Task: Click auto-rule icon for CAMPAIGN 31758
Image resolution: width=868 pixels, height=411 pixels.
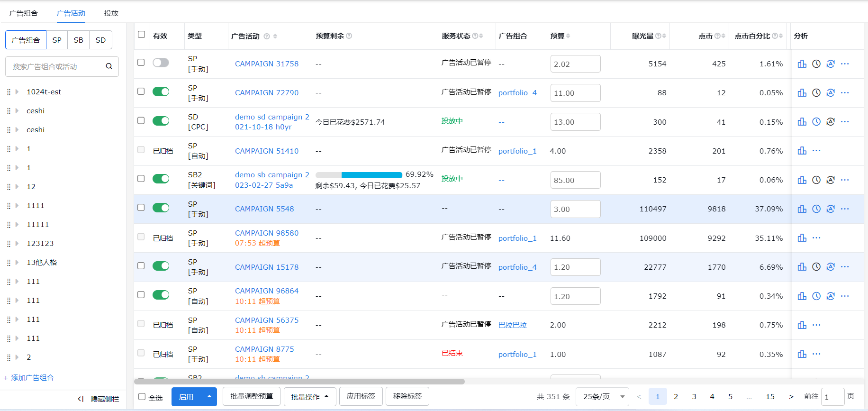Action: tap(830, 64)
